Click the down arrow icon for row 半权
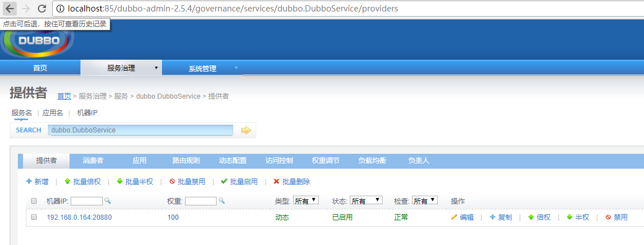This screenshot has width=644, height=245. 569,217
